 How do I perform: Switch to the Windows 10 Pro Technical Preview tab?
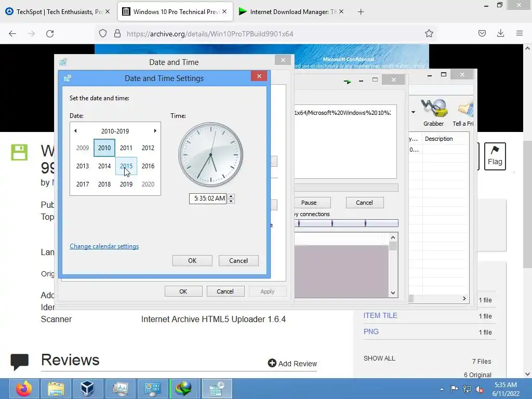[175, 12]
